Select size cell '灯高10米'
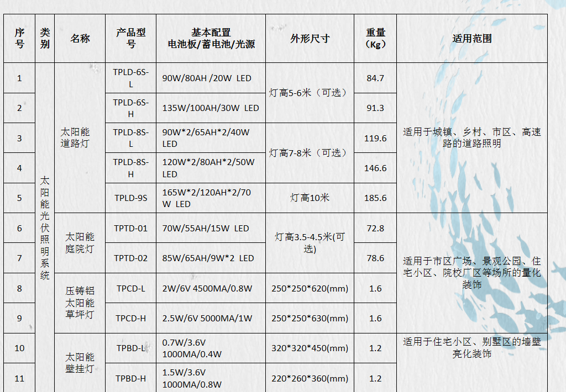The height and width of the screenshot is (392, 566). (310, 198)
